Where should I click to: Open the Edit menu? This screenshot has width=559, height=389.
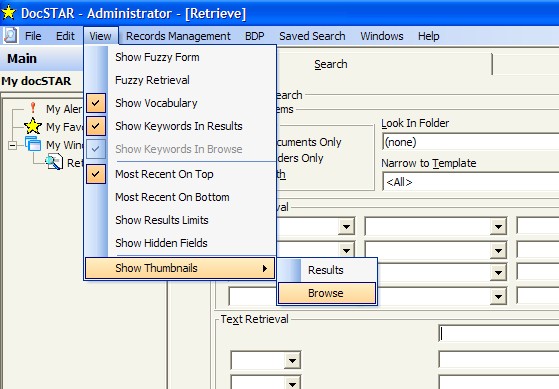[65, 36]
